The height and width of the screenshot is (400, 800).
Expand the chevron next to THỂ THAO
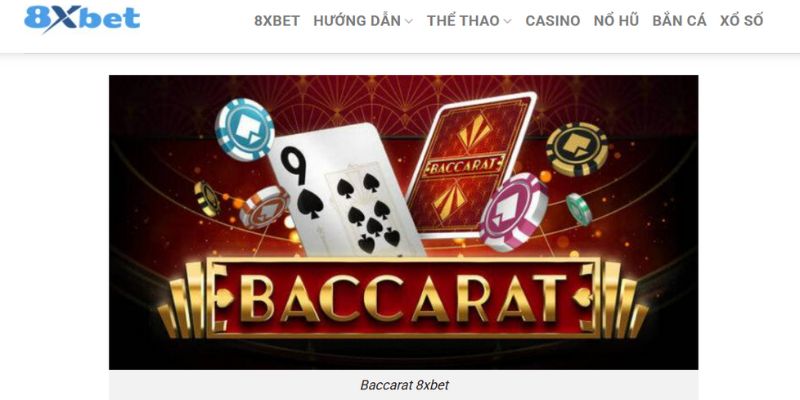point(507,21)
